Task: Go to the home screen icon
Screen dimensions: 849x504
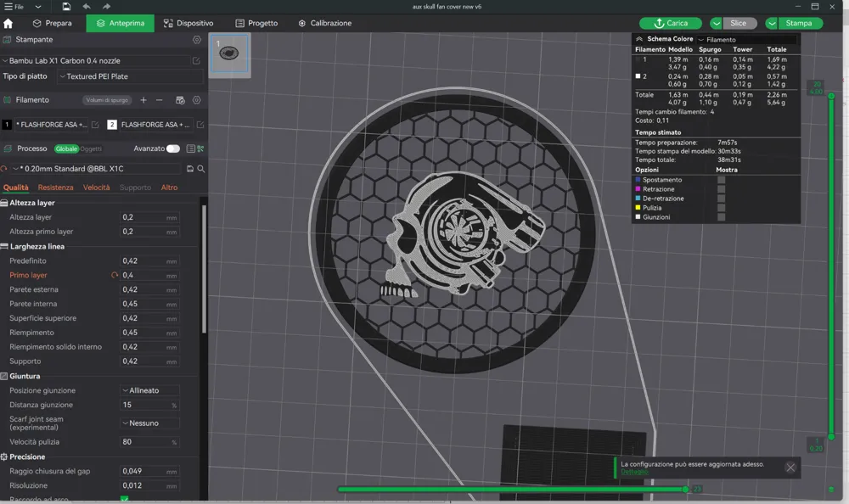Action: [x=8, y=23]
